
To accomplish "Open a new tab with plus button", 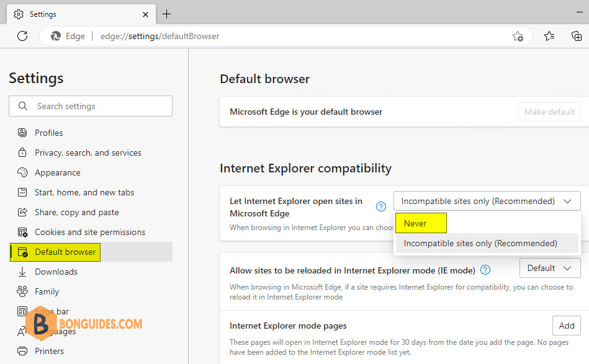I will (166, 14).
